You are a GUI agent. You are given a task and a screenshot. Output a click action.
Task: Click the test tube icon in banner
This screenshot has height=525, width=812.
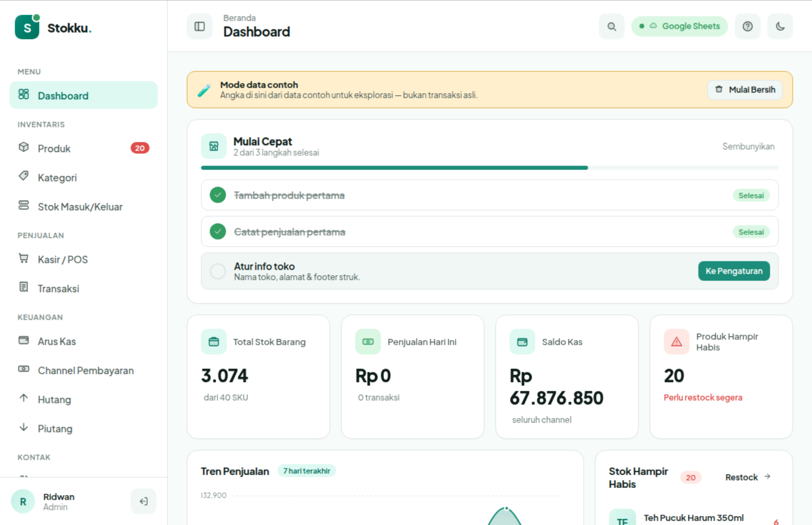[x=204, y=90]
